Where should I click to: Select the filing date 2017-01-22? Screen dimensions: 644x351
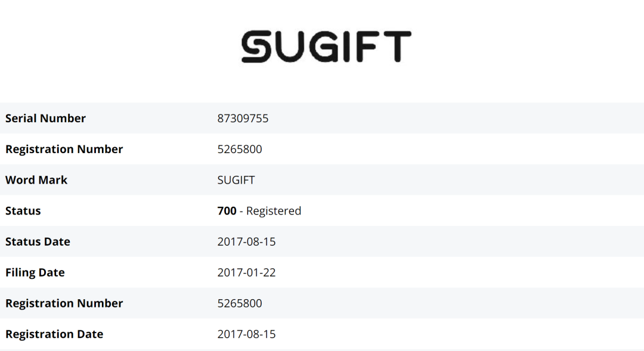(x=246, y=272)
